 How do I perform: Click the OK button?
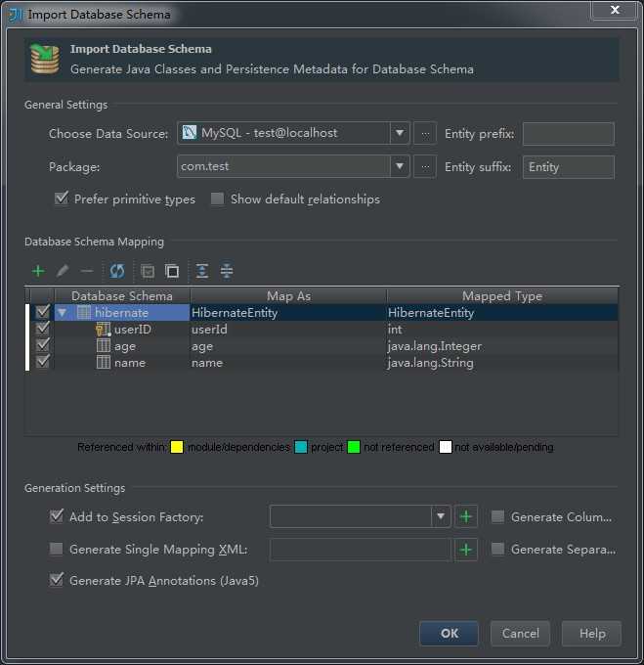tap(450, 633)
